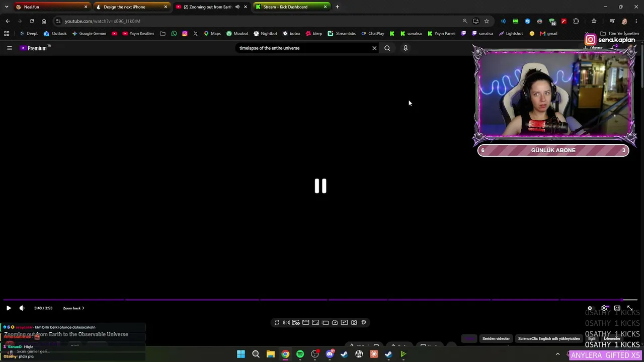Open the Extensions puzzle-piece menu
The height and width of the screenshot is (362, 644).
coord(576,21)
